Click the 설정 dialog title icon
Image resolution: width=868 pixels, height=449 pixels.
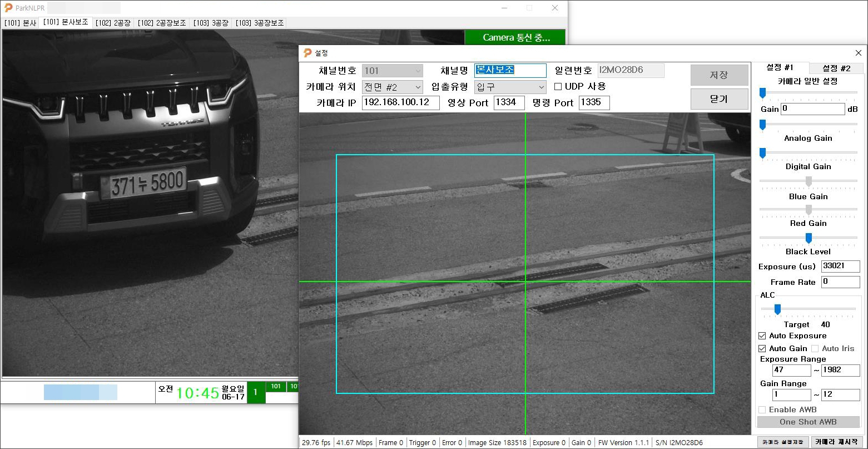pyautogui.click(x=307, y=53)
